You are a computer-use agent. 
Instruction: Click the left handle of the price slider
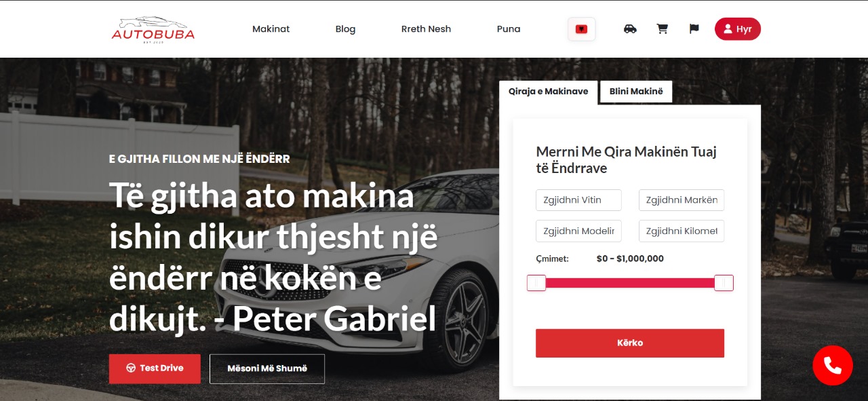pyautogui.click(x=536, y=283)
